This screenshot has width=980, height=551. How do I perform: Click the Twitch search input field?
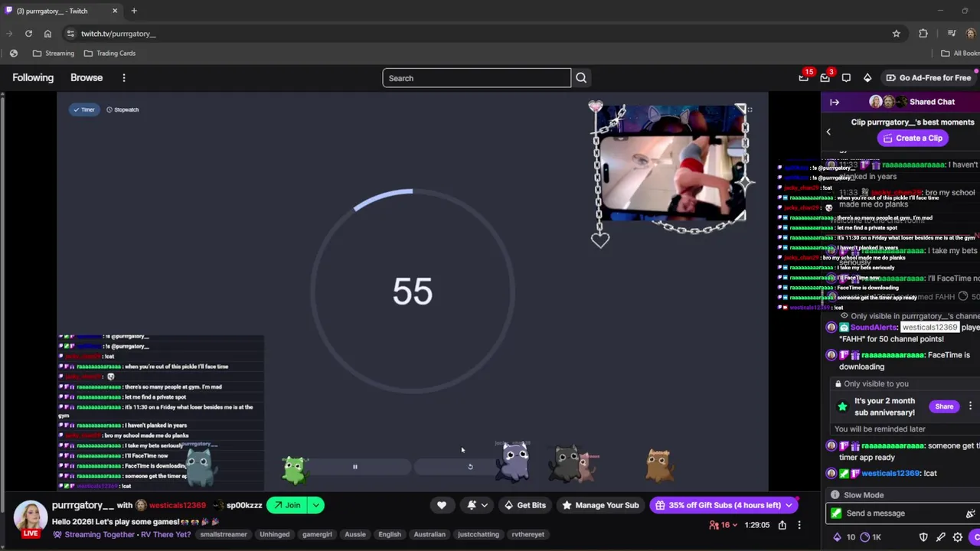click(x=476, y=78)
